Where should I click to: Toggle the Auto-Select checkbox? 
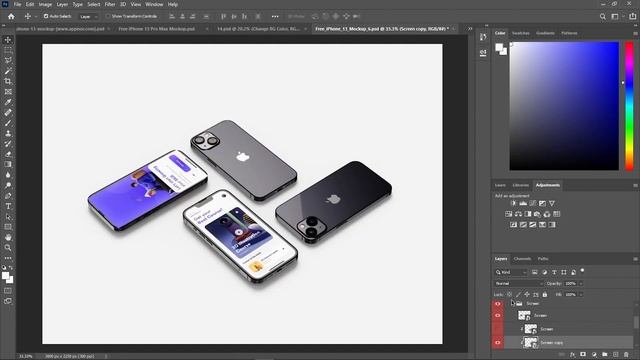click(46, 16)
